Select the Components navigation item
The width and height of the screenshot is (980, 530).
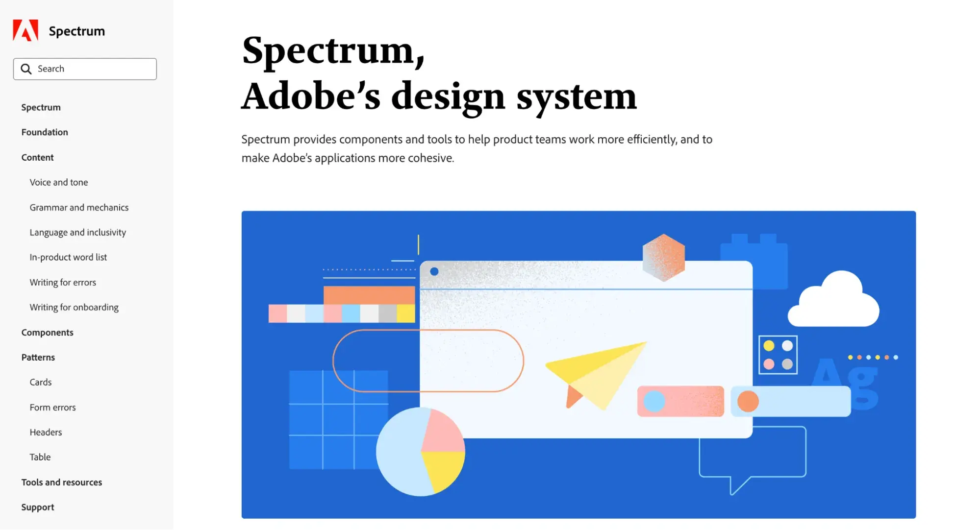click(x=48, y=332)
